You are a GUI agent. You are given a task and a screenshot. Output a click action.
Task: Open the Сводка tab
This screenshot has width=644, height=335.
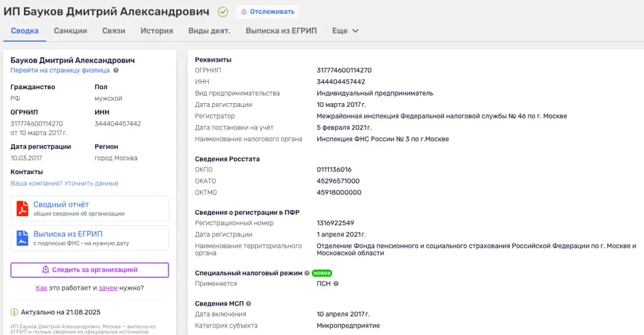(25, 31)
